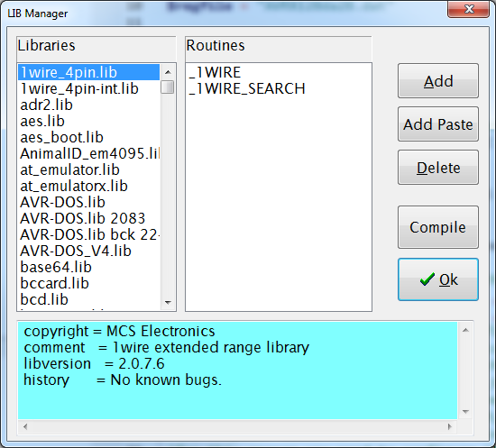Select AVR-DOS_V4.lib library

[x=89, y=251]
